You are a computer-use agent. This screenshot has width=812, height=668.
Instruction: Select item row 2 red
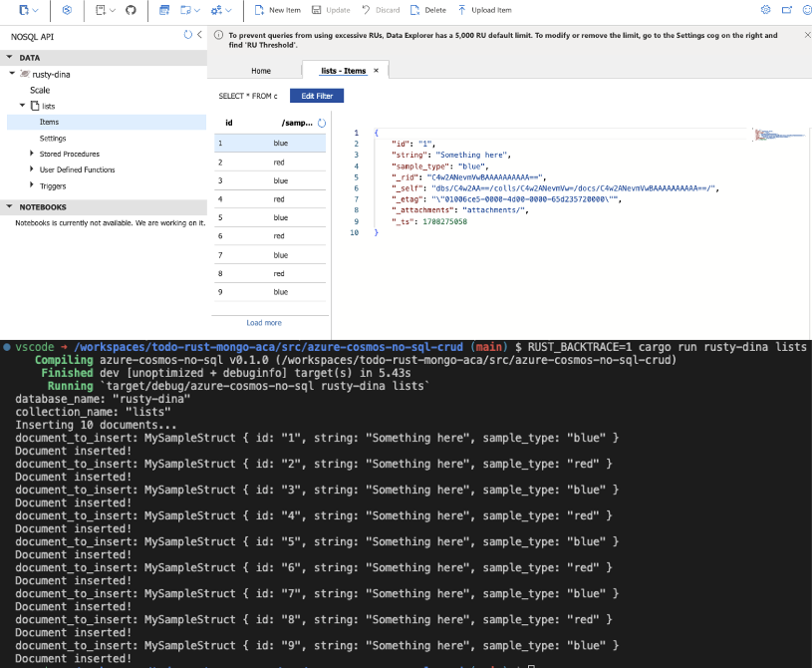(270, 163)
